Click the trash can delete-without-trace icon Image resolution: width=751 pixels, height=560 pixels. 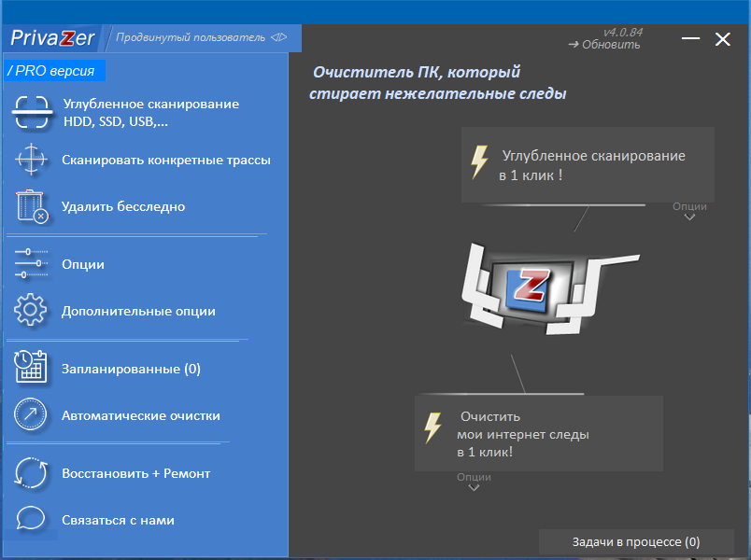pyautogui.click(x=32, y=206)
